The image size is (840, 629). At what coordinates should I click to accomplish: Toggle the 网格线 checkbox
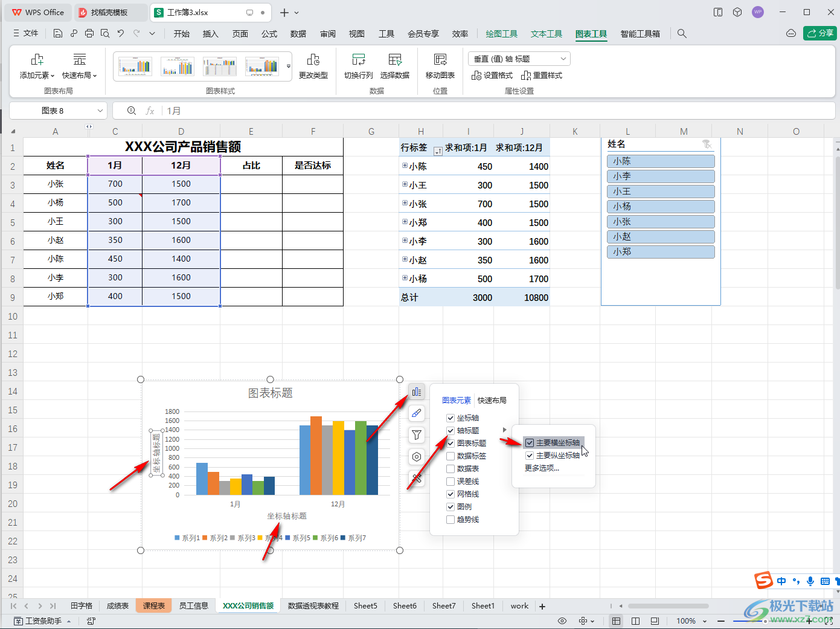tap(450, 494)
